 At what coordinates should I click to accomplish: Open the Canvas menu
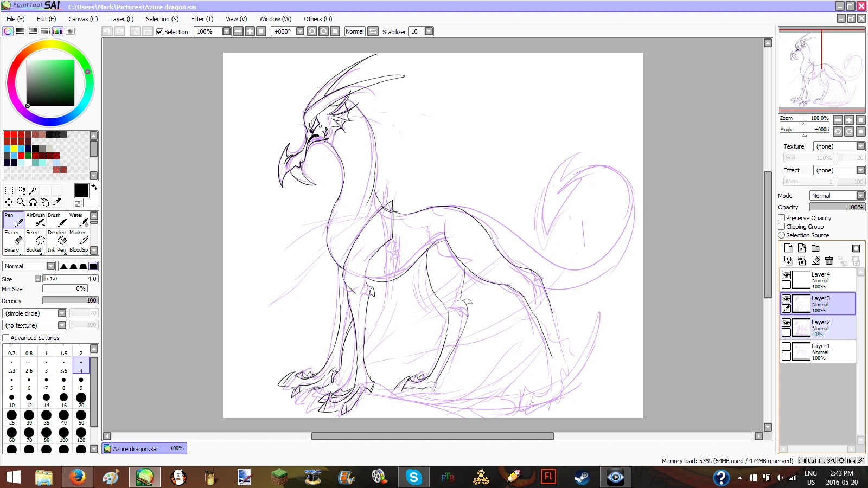tap(82, 19)
